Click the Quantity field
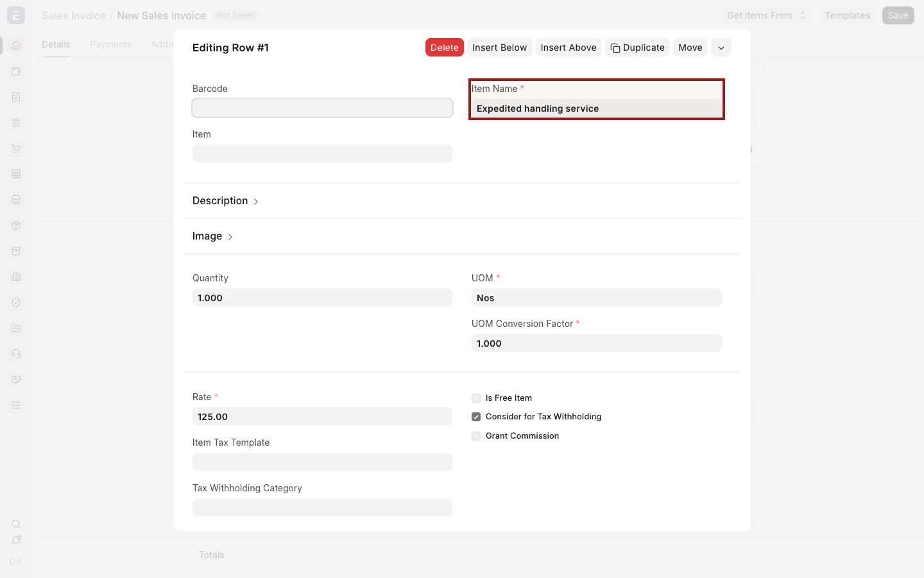The width and height of the screenshot is (924, 578). pos(322,297)
